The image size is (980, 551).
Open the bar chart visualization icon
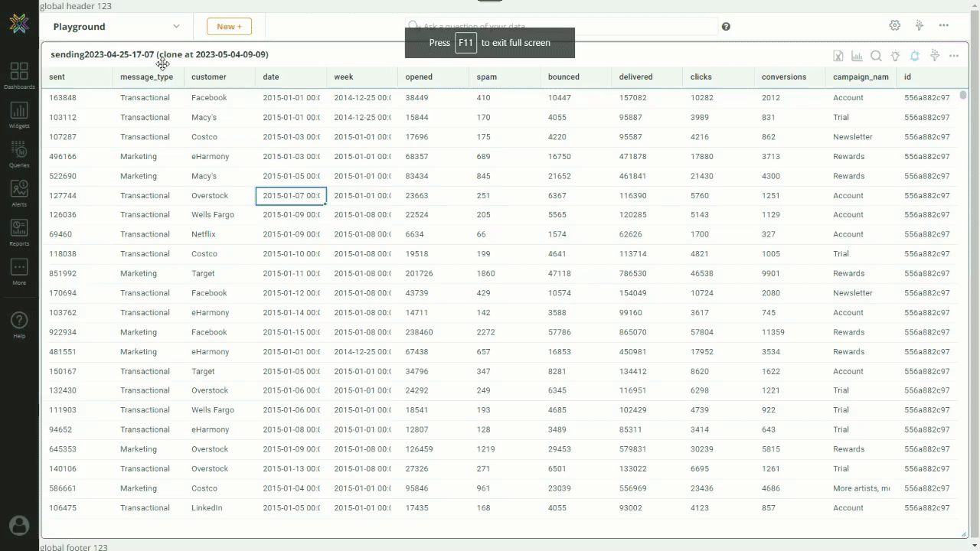[857, 56]
